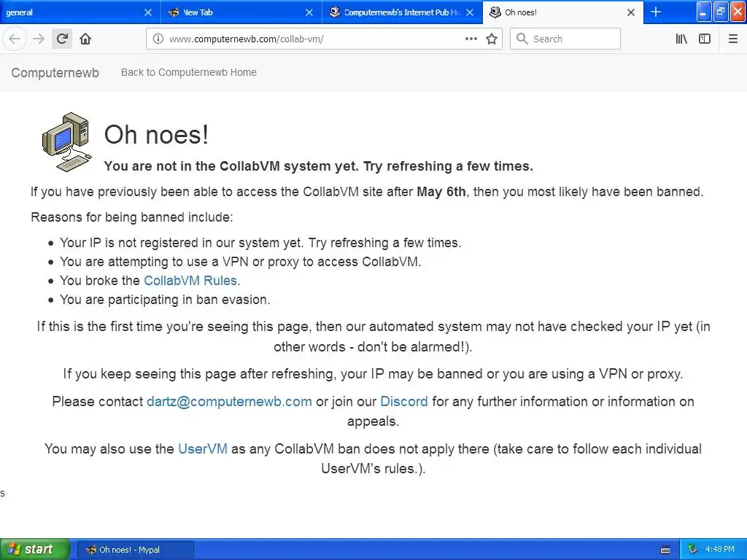Reload the current page
747x560 pixels.
[62, 39]
